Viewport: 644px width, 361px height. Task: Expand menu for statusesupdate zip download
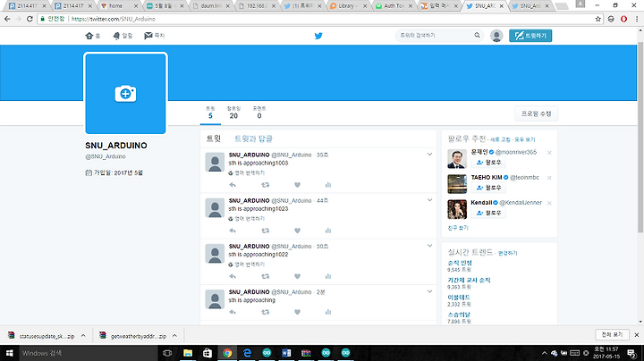pyautogui.click(x=83, y=336)
